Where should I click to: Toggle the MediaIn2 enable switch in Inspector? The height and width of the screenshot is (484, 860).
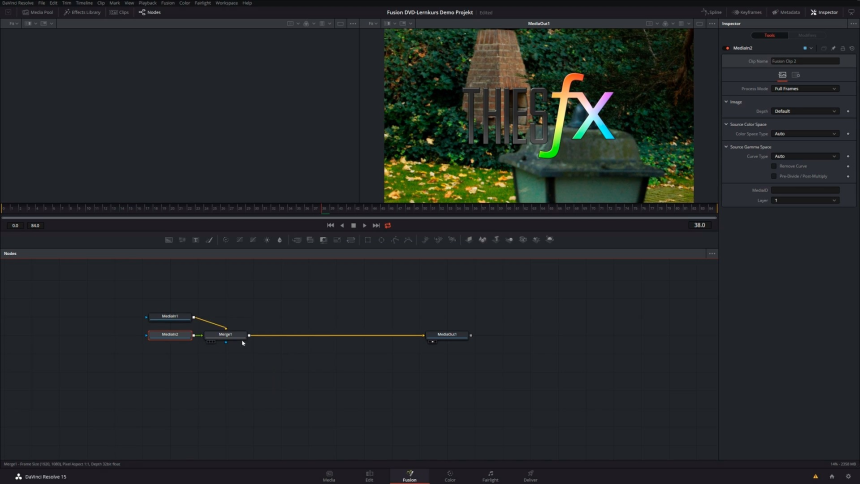727,48
